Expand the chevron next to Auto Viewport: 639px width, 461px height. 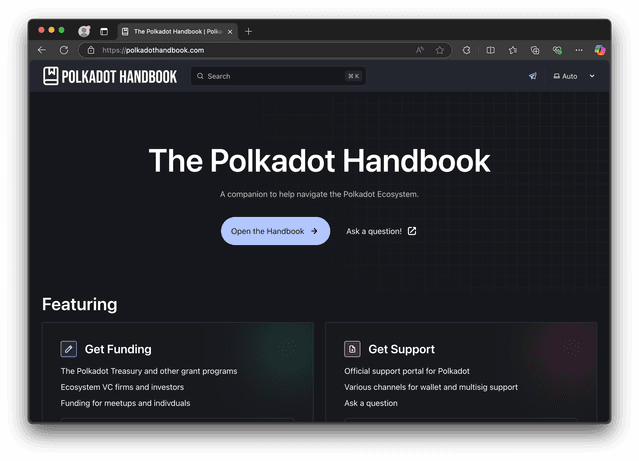(592, 76)
